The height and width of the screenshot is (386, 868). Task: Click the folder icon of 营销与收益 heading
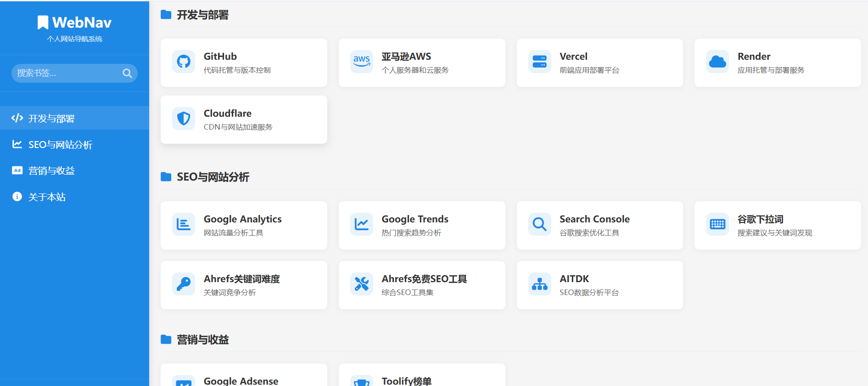[166, 340]
